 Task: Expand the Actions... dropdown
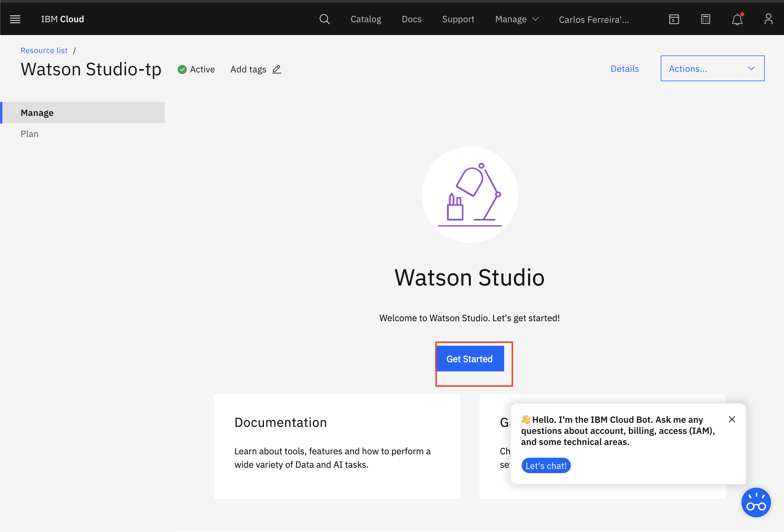(712, 68)
